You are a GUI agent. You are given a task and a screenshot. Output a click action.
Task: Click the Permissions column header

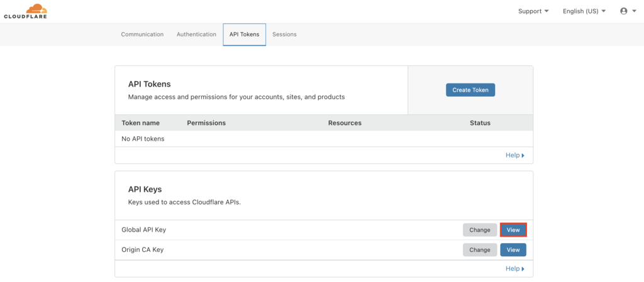[206, 123]
